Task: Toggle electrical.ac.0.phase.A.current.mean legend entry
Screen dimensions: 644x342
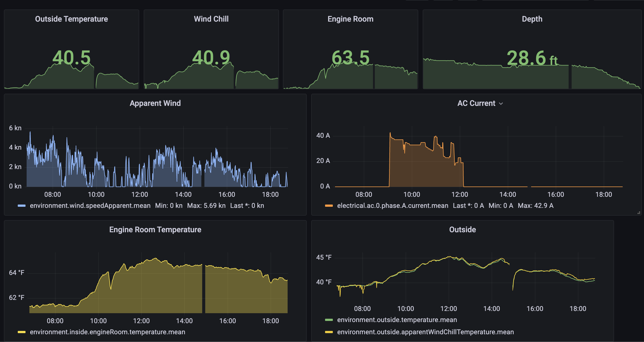Action: tap(392, 206)
